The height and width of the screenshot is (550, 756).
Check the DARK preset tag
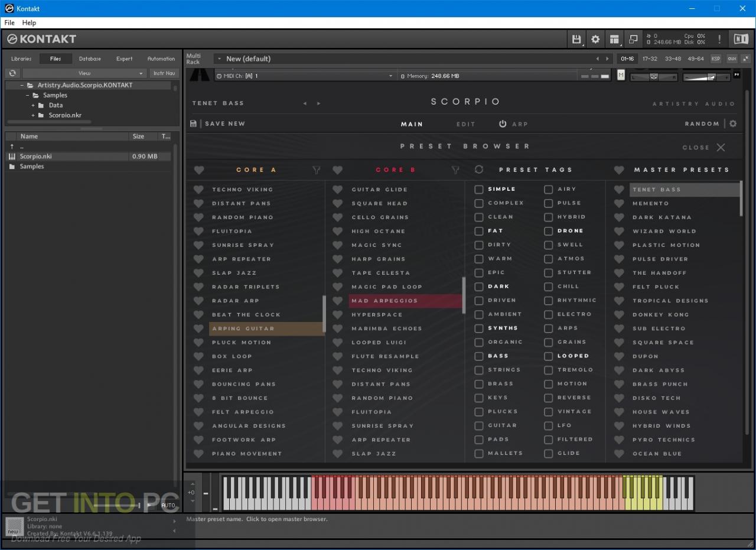479,287
